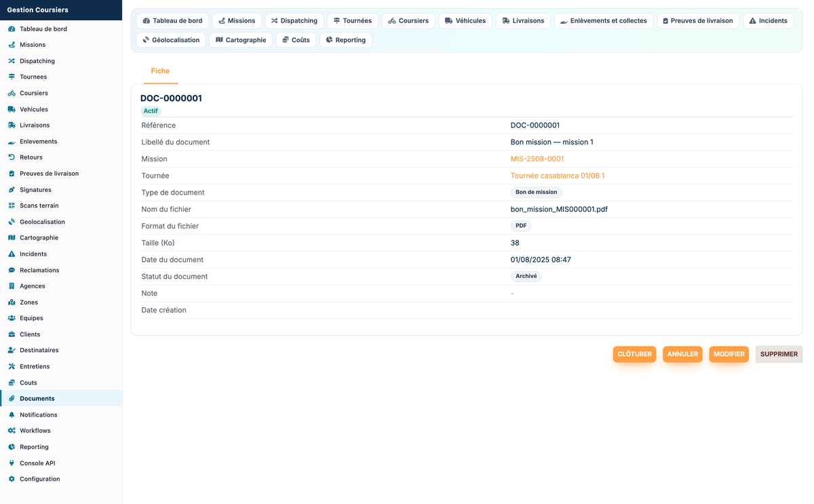Open Reporting chip in top navigation
The image size is (814, 504).
[346, 40]
